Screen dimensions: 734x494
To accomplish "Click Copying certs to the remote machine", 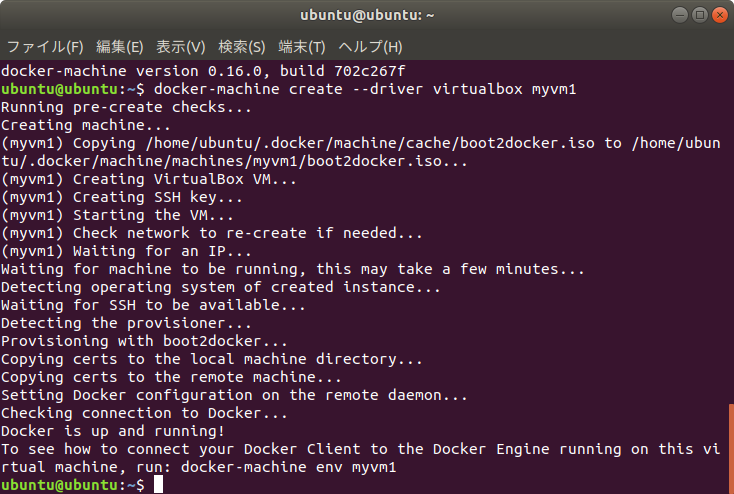I will [171, 377].
